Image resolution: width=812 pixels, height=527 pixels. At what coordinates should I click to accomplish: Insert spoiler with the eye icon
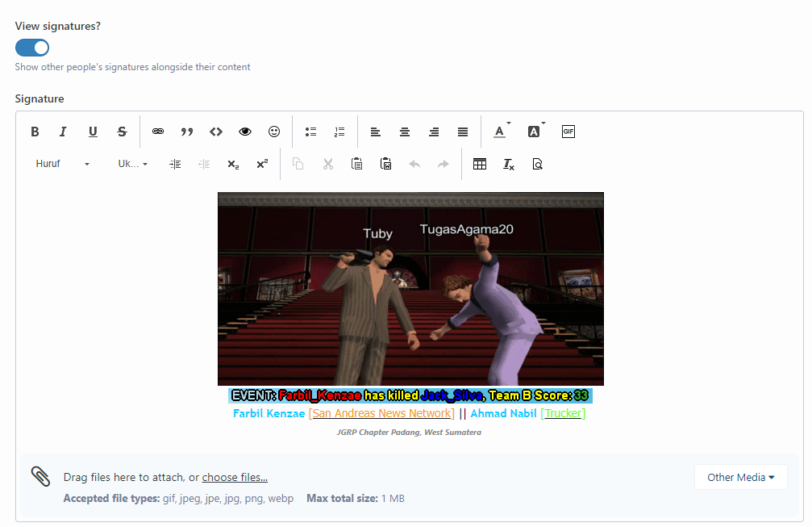[245, 132]
